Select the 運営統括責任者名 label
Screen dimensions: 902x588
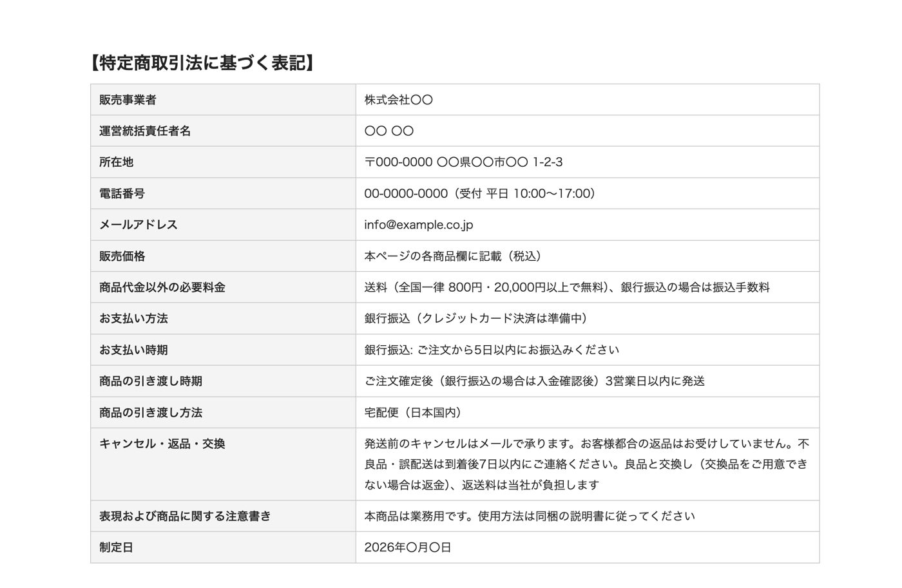(x=145, y=131)
